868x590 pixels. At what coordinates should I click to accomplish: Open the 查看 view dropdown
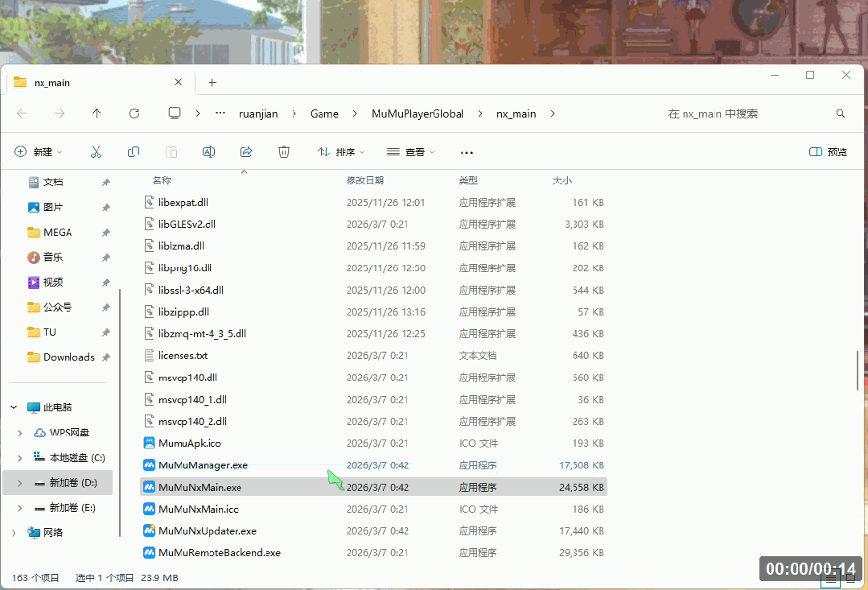411,152
